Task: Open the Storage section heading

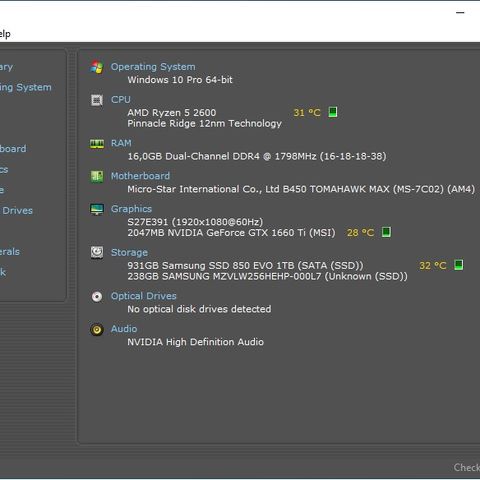Action: click(x=129, y=253)
